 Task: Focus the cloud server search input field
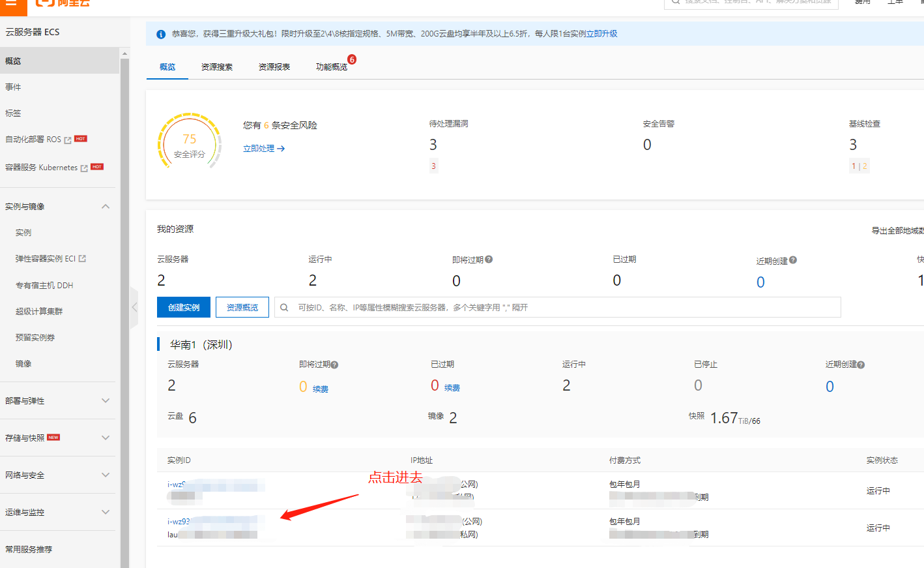tap(558, 307)
